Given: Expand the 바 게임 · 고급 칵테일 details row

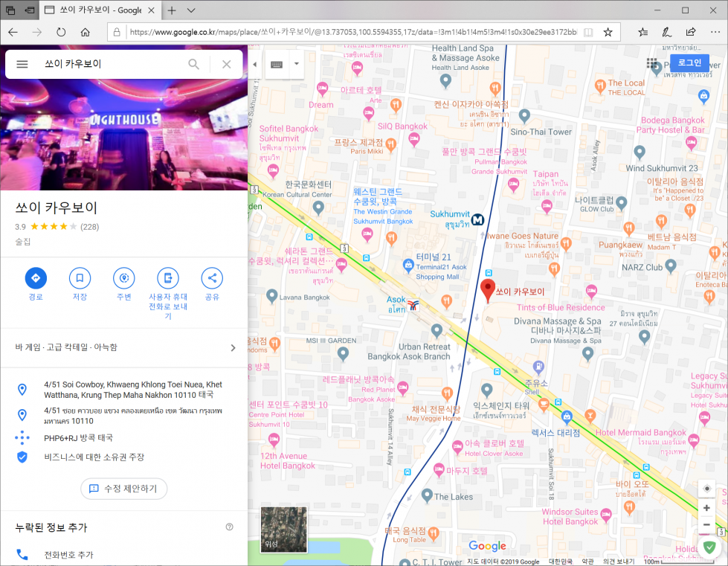Looking at the screenshot, I should point(124,347).
